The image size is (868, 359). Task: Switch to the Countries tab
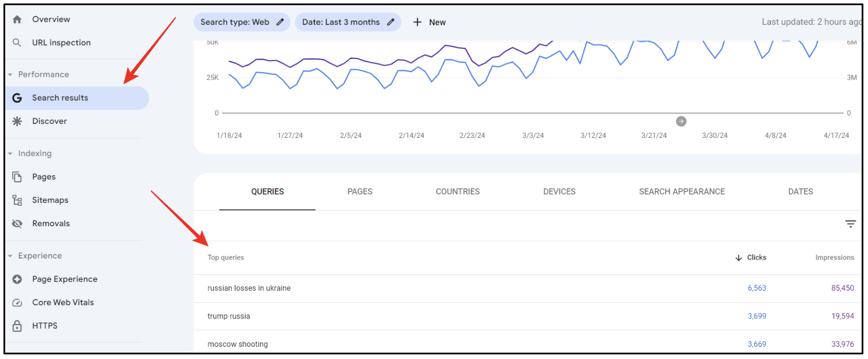point(458,192)
